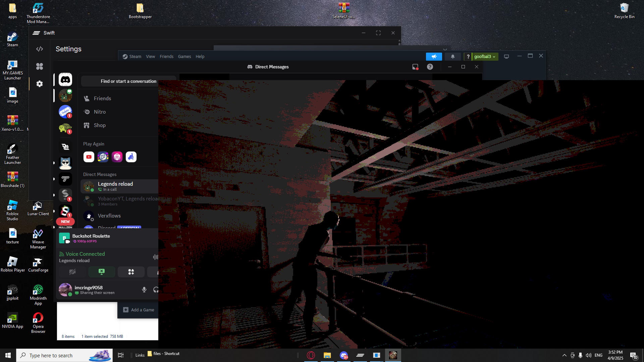Open Swift settings gear icon

(40, 84)
